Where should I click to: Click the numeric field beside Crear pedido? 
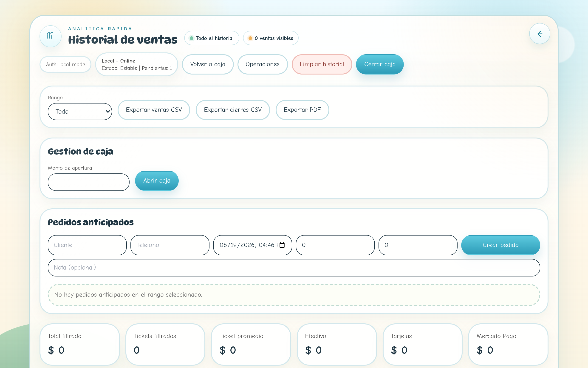click(418, 245)
